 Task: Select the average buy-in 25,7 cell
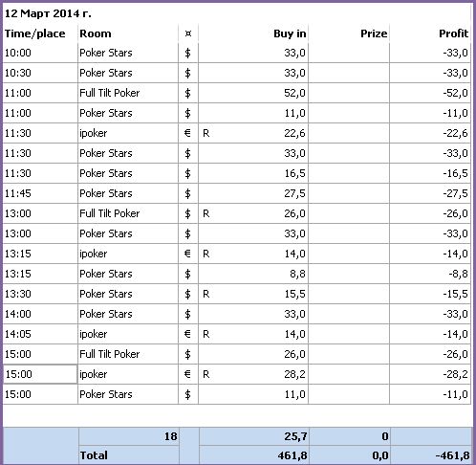click(254, 436)
